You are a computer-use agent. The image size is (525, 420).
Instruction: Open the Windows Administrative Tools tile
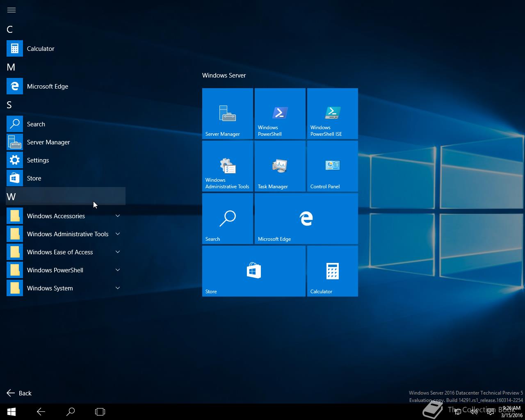228,166
